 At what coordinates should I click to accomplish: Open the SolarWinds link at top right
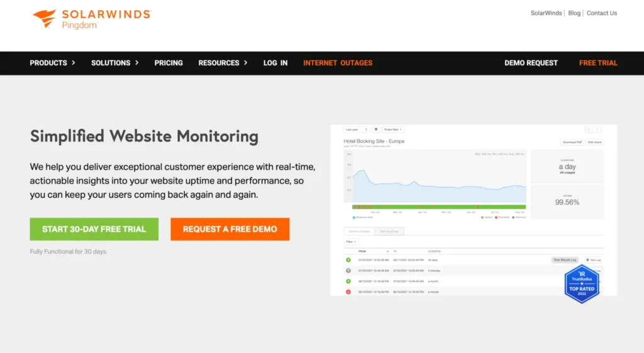pos(546,13)
